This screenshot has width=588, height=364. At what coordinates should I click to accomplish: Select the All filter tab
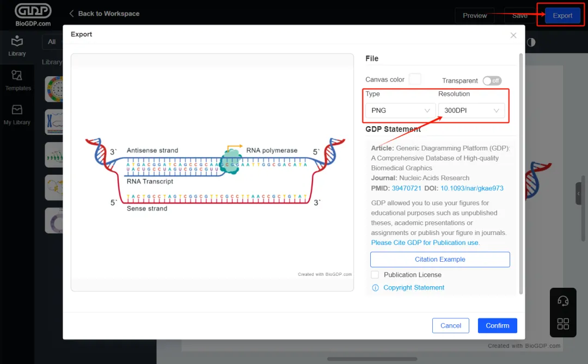tap(52, 42)
